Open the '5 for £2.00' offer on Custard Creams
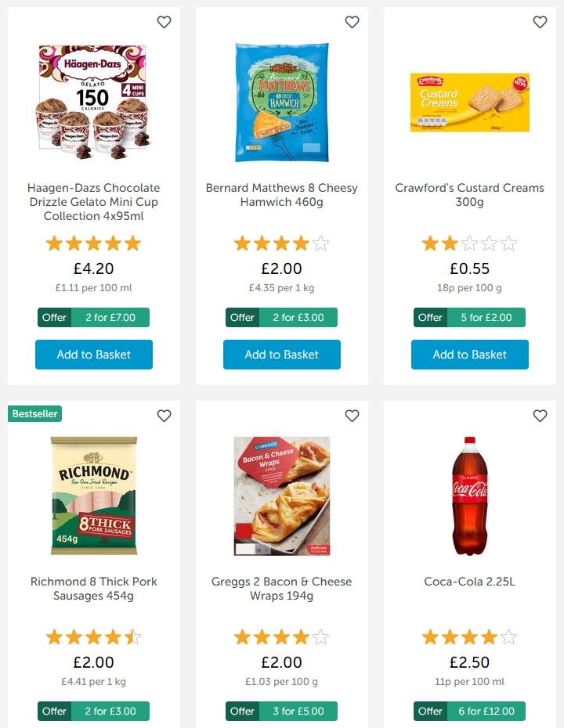This screenshot has height=728, width=564. [x=470, y=317]
